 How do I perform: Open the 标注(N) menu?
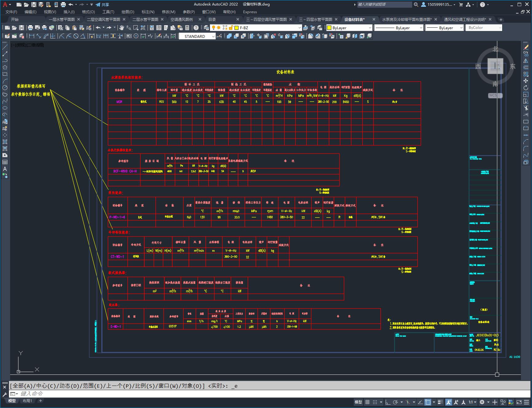pos(148,12)
